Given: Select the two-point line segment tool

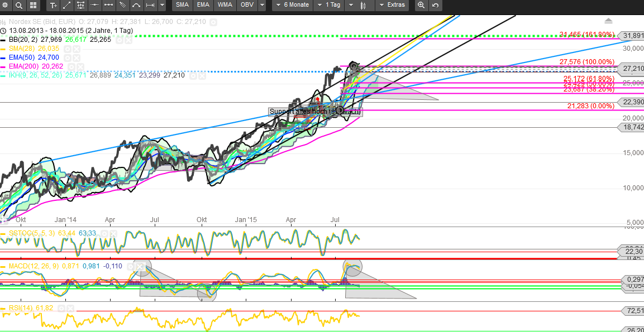Looking at the screenshot, I should [x=109, y=6].
